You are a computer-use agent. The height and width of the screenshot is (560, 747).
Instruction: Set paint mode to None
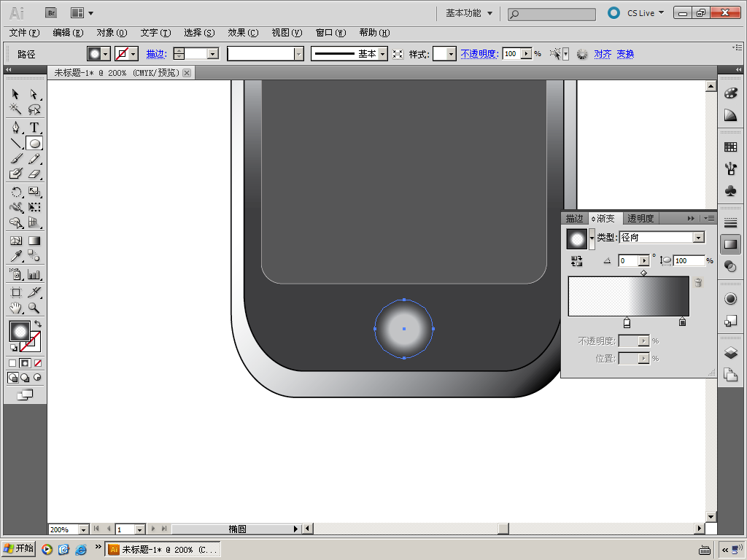pos(38,363)
